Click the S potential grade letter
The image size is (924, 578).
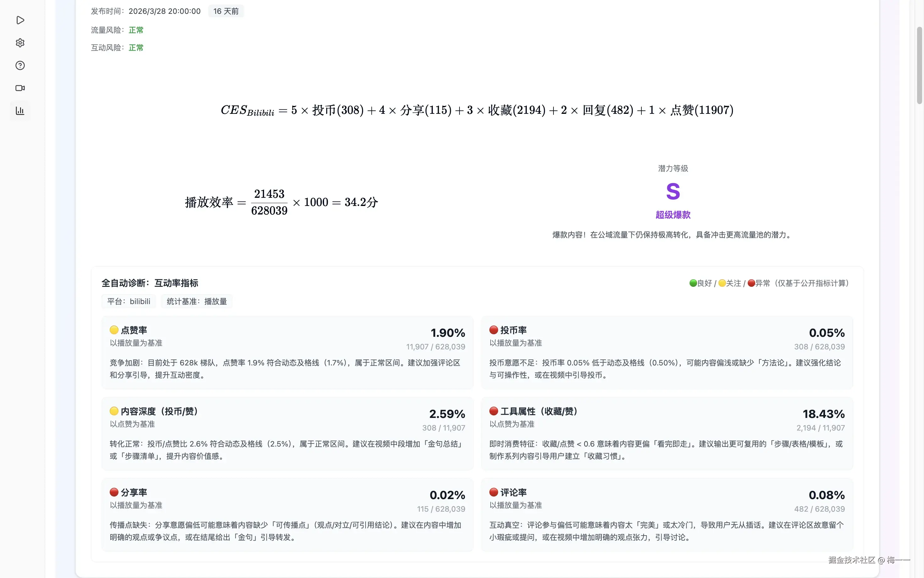(x=673, y=191)
